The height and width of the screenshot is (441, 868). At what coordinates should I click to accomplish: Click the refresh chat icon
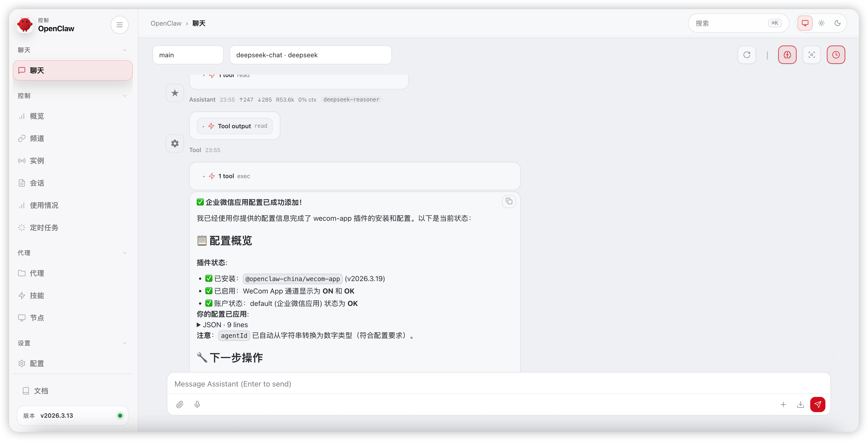[747, 55]
